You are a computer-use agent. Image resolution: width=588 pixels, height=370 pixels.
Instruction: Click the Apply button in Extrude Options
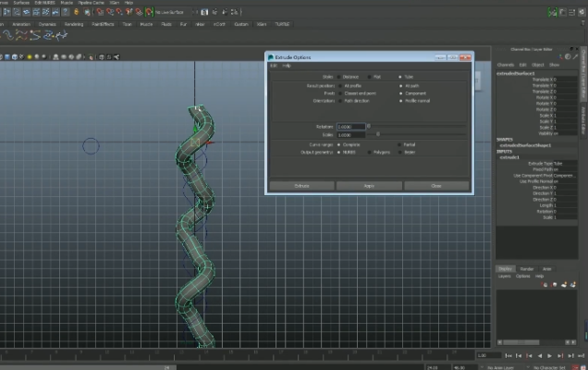pos(368,186)
